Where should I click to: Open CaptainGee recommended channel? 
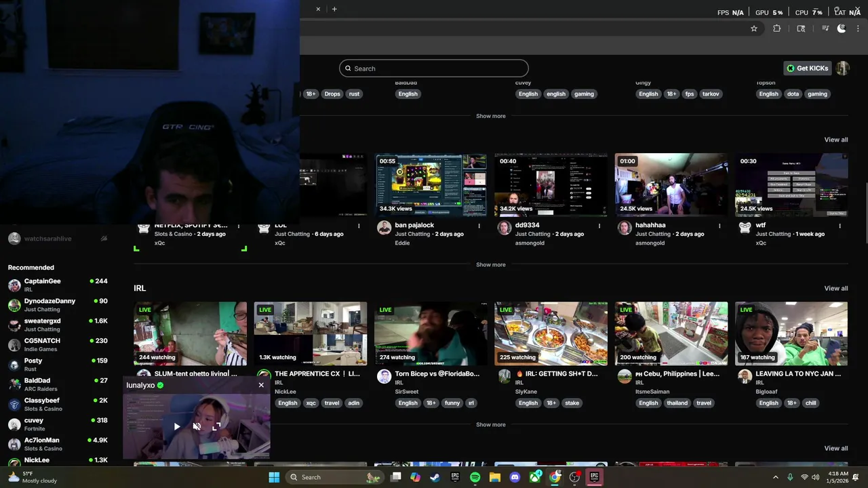[58, 285]
